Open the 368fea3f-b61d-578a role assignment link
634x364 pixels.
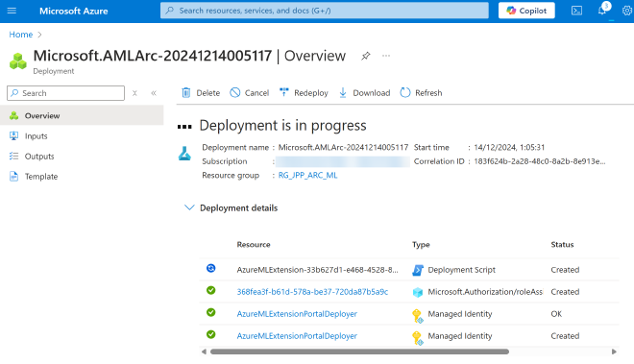(312, 292)
